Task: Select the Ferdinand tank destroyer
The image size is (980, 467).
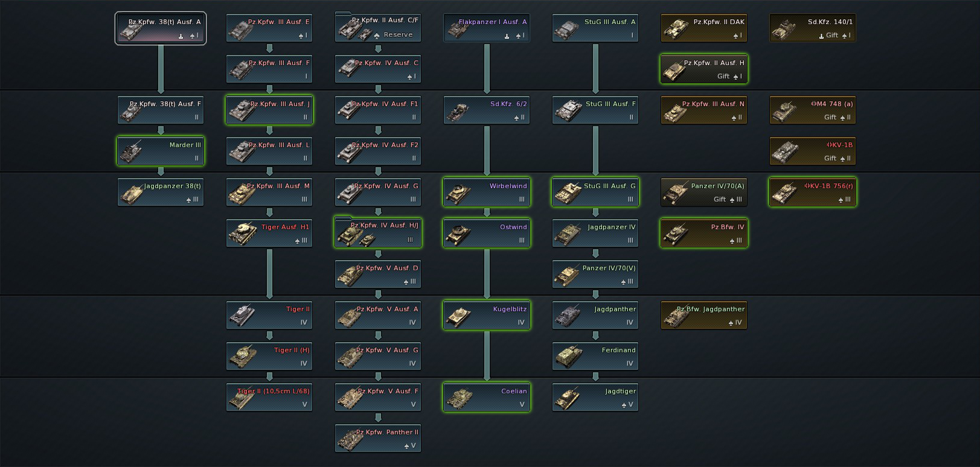Action: (595, 356)
